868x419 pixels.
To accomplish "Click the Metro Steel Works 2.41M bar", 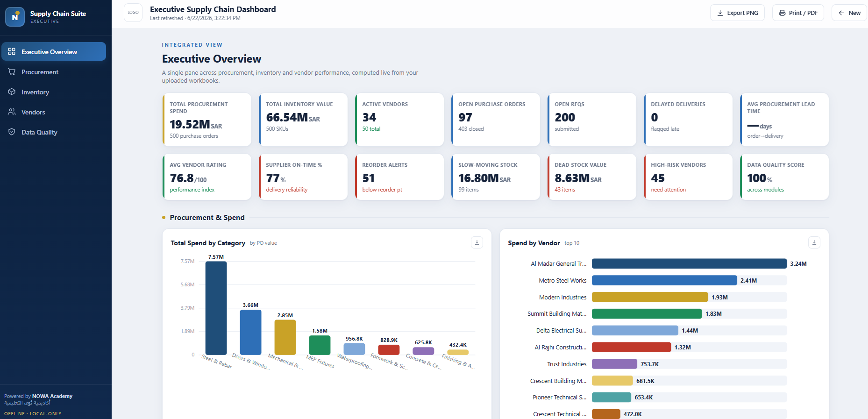I will pyautogui.click(x=664, y=280).
